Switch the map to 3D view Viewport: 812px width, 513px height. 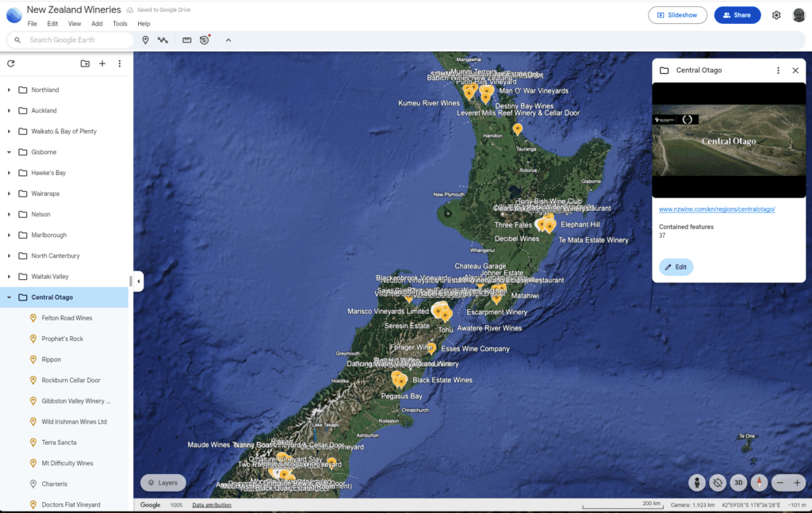tap(738, 483)
